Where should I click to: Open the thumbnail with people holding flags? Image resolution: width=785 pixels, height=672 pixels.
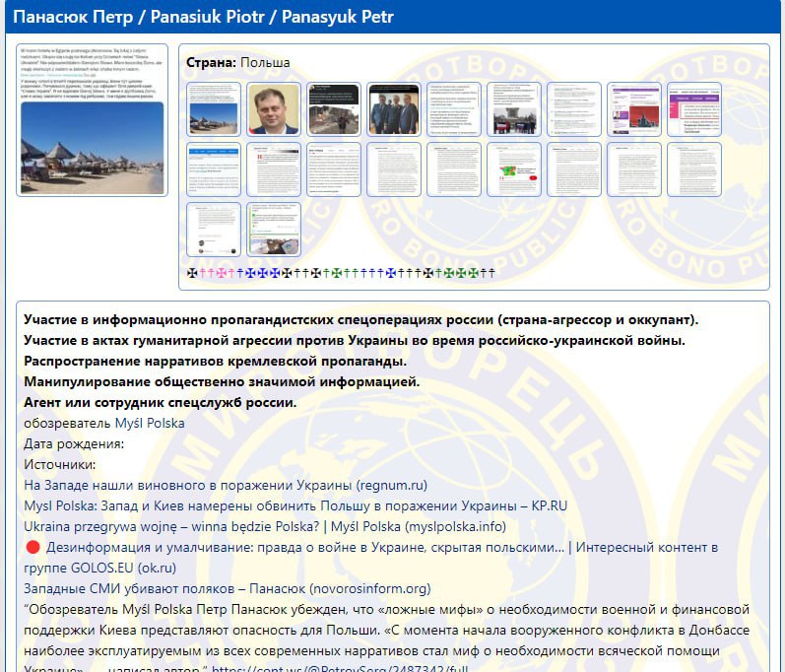(x=514, y=109)
